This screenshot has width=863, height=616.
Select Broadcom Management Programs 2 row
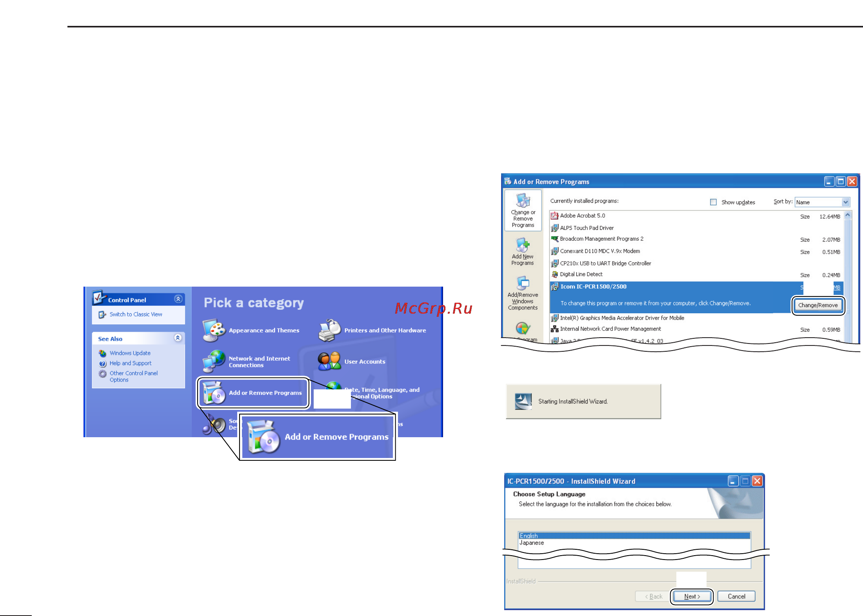(x=696, y=239)
